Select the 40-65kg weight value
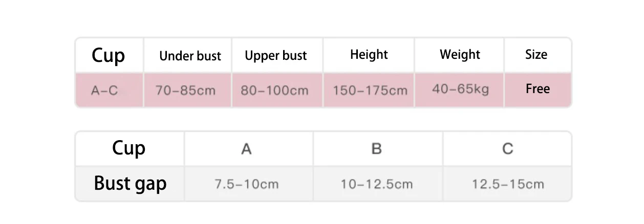644x224 pixels. [460, 89]
